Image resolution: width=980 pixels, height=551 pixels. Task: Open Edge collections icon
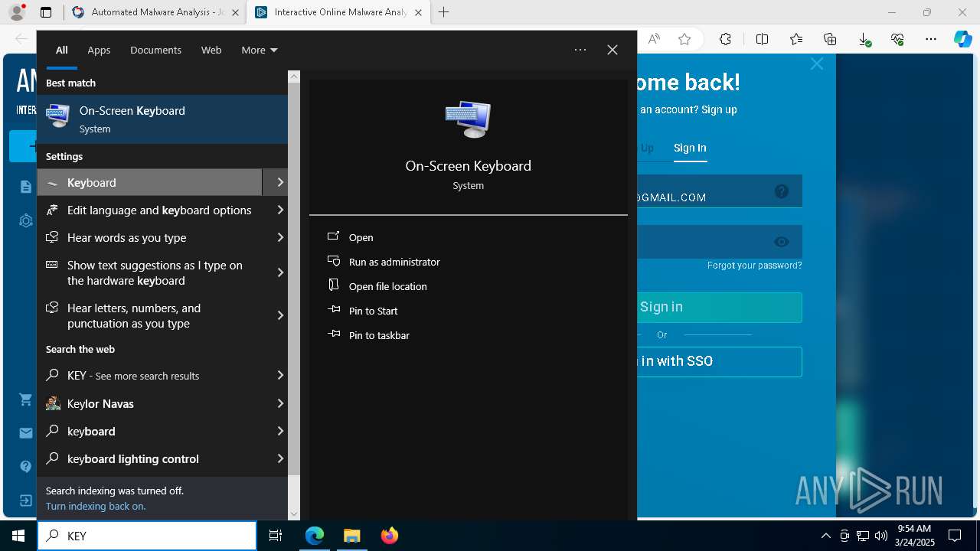pos(830,39)
